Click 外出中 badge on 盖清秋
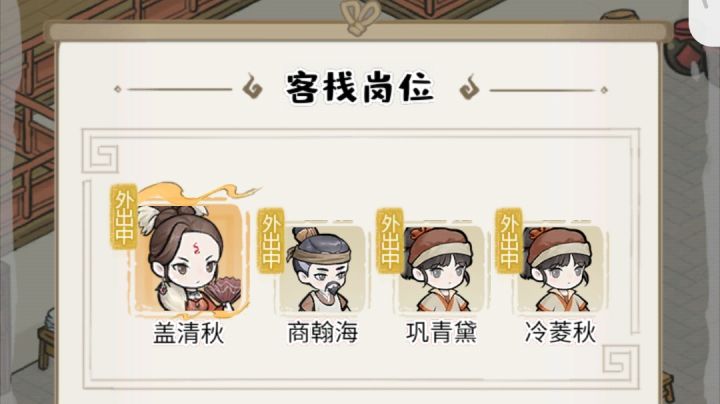Viewport: 720px width, 404px height. coord(124,217)
